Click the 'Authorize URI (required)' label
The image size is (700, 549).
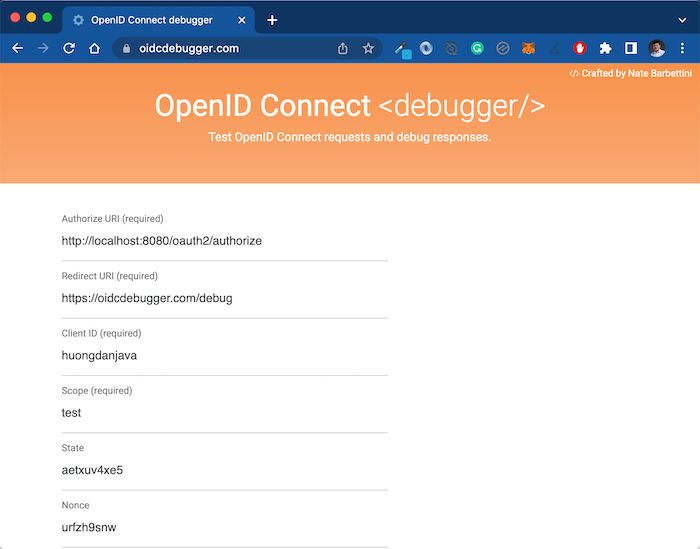coord(112,219)
